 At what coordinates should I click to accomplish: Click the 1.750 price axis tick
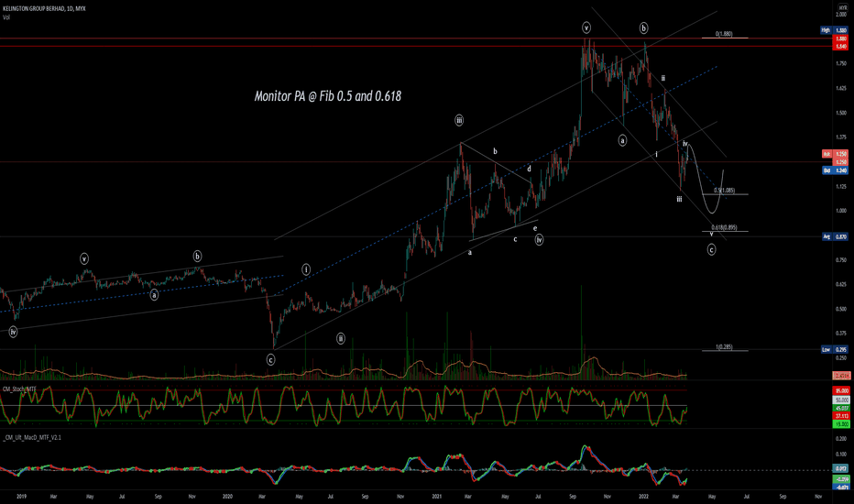[841, 64]
